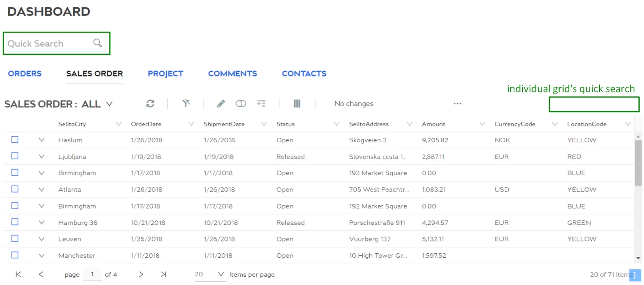Image resolution: width=644 pixels, height=285 pixels.
Task: Open the items per page dropdown
Action: [x=221, y=274]
